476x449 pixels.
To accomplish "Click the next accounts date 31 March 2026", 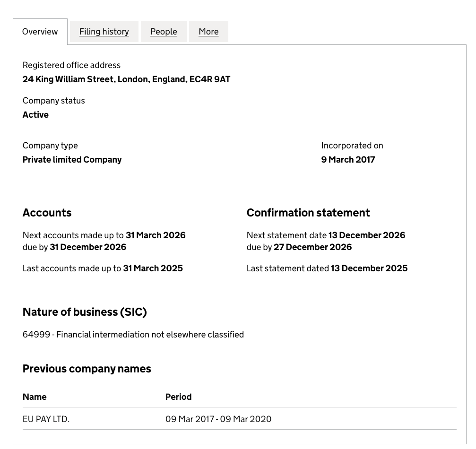I will [156, 235].
